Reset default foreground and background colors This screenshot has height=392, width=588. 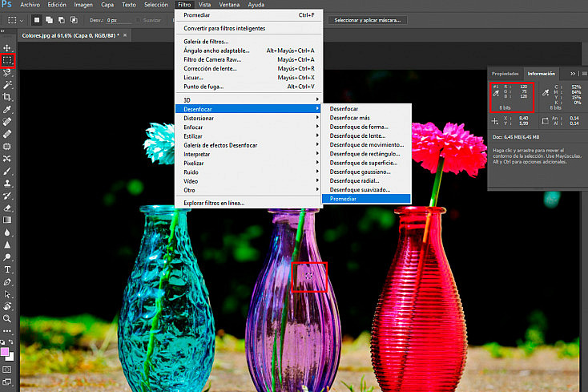pyautogui.click(x=2, y=342)
